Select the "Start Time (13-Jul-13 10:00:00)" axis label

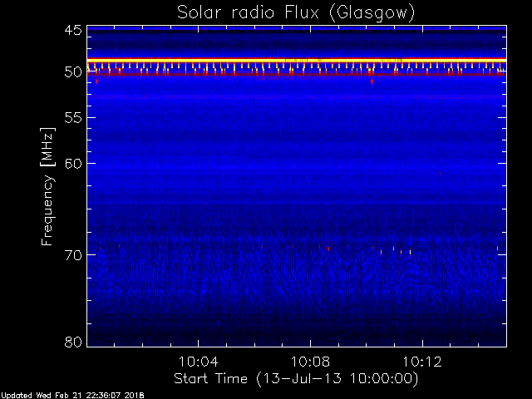pyautogui.click(x=295, y=378)
